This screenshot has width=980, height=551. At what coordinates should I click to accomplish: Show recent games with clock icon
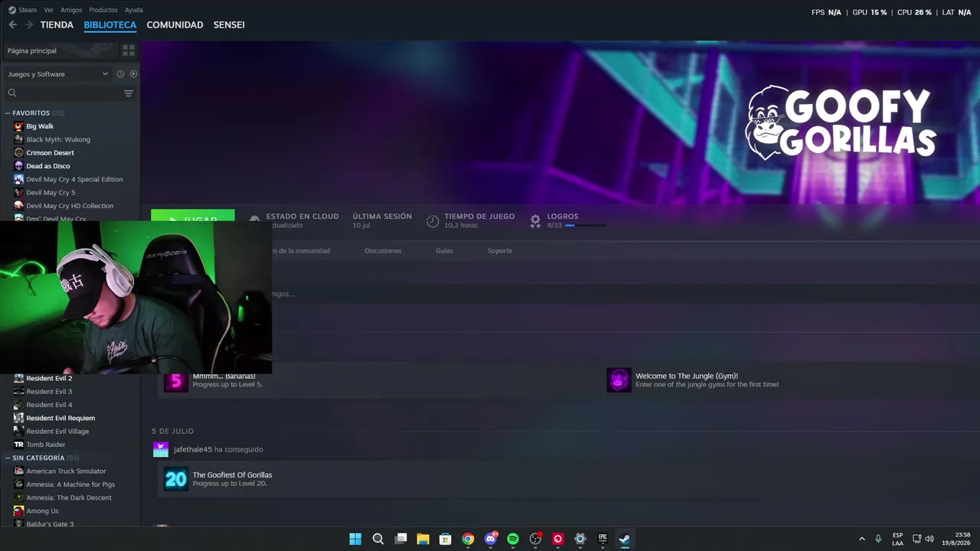click(x=120, y=74)
